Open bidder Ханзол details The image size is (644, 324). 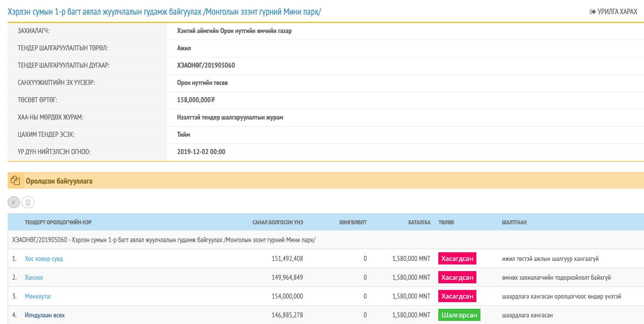coord(34,278)
